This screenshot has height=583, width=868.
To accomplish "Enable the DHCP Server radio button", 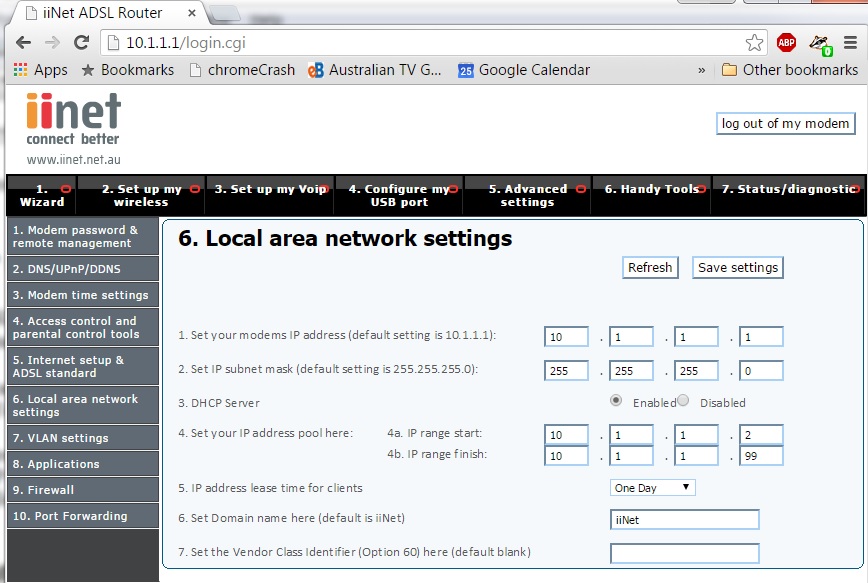I will click(616, 400).
